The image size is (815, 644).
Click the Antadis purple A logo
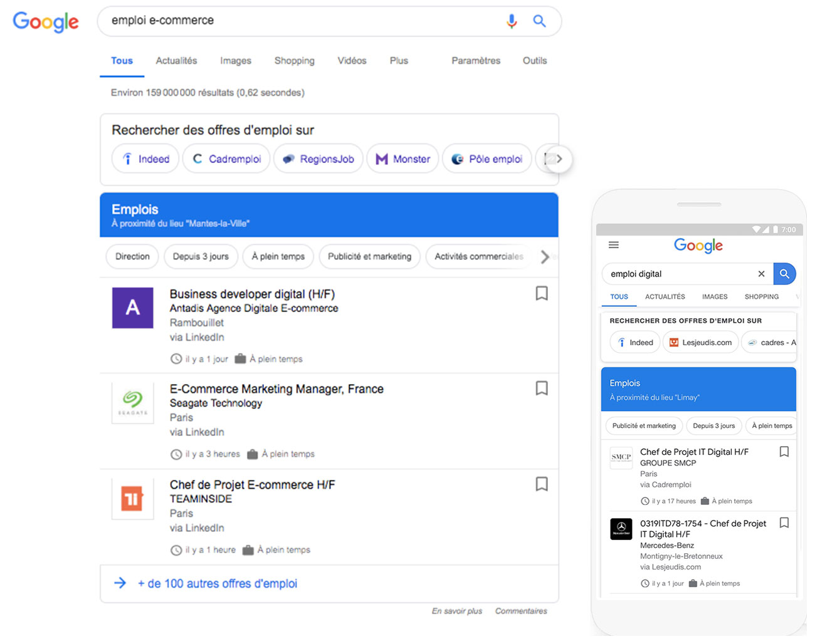tap(132, 308)
